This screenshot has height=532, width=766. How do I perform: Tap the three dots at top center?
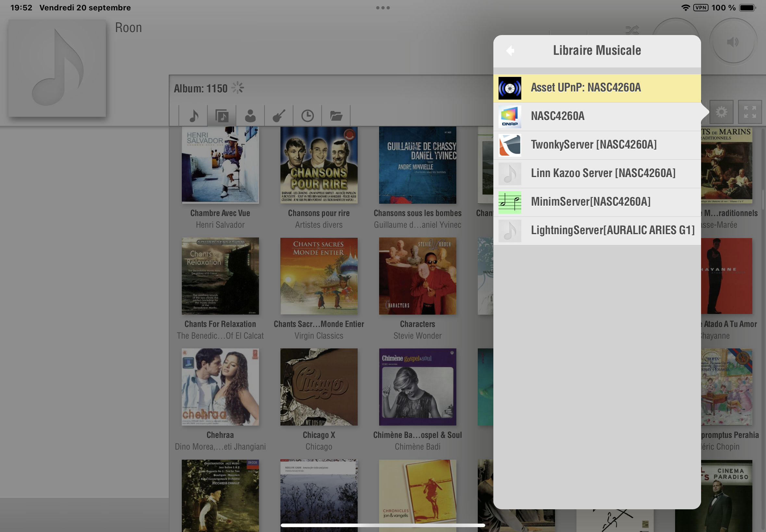coord(383,8)
